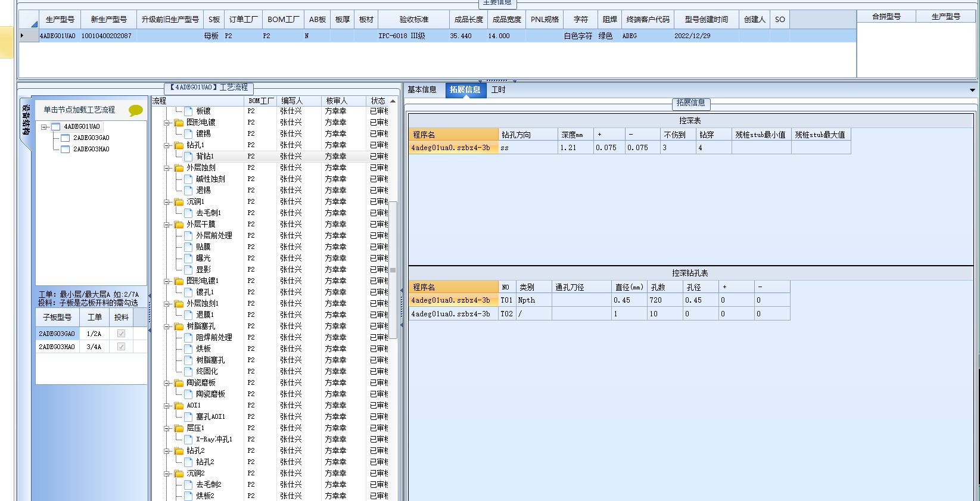Click the 图形电镀 folder icon
The image size is (980, 501).
pos(179,122)
